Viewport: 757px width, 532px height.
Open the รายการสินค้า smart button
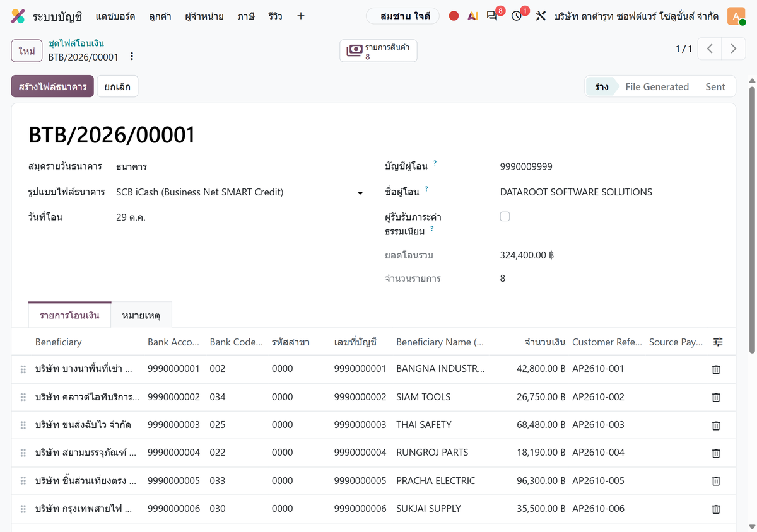(378, 51)
